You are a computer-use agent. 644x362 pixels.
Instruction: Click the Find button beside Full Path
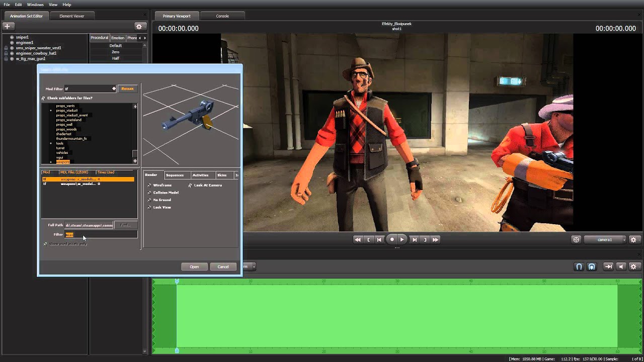(126, 225)
